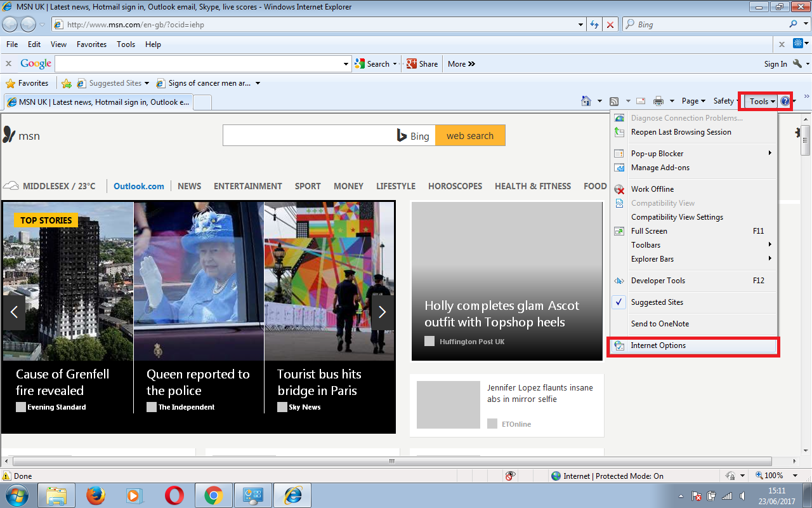This screenshot has width=812, height=508.
Task: Open the Outlook.com link
Action: click(x=139, y=186)
